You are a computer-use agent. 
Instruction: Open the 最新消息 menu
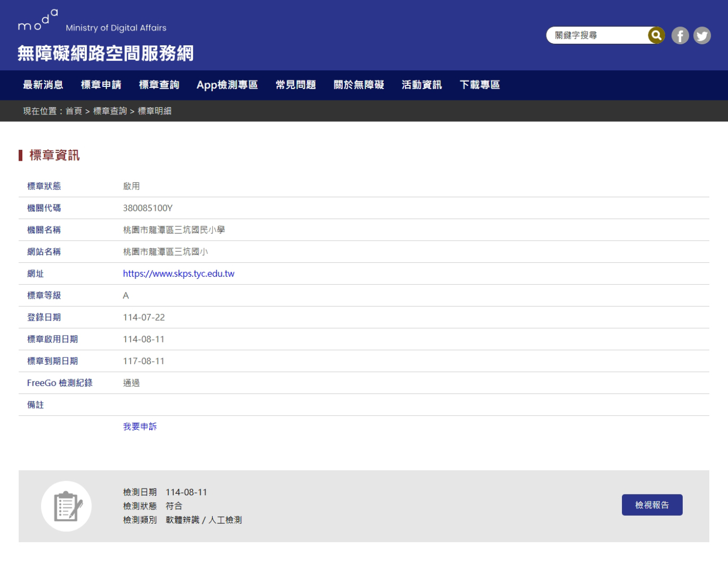[x=43, y=85]
